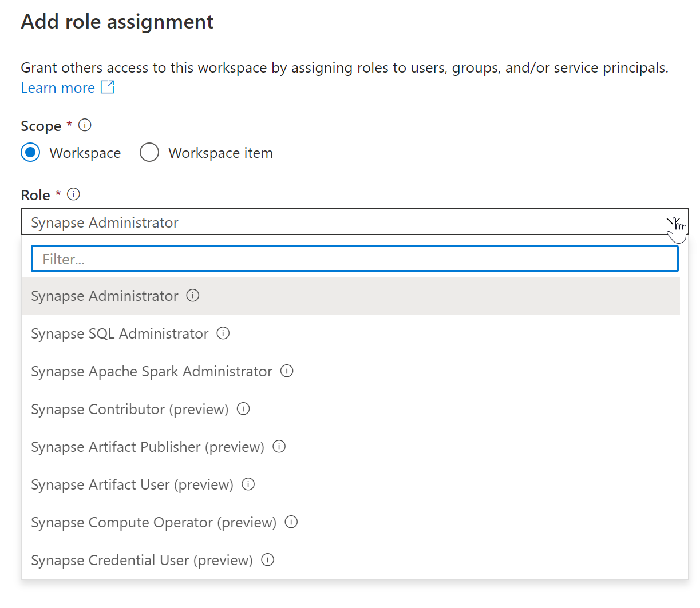The width and height of the screenshot is (700, 608).
Task: Collapse the Role dropdown via chevron arrow
Action: [x=673, y=222]
